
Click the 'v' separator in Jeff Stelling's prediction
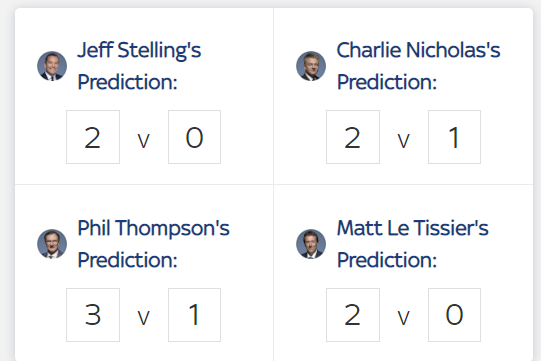coord(144,141)
